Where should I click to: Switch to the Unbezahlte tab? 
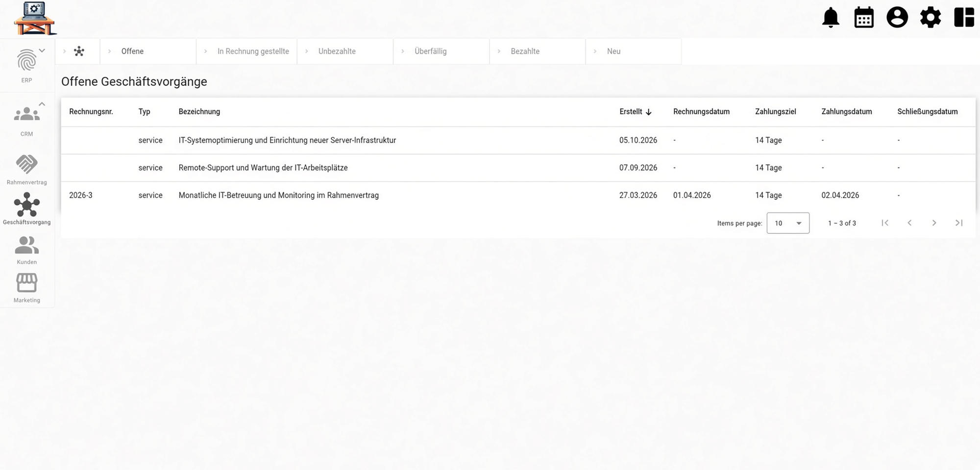pos(345,51)
